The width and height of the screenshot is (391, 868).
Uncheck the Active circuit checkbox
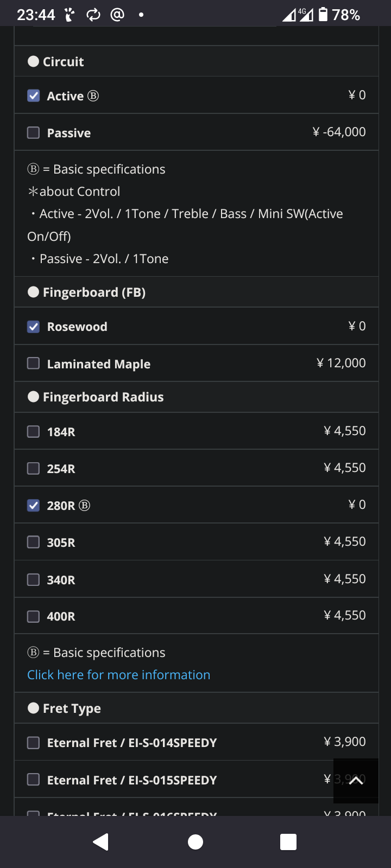(x=34, y=96)
